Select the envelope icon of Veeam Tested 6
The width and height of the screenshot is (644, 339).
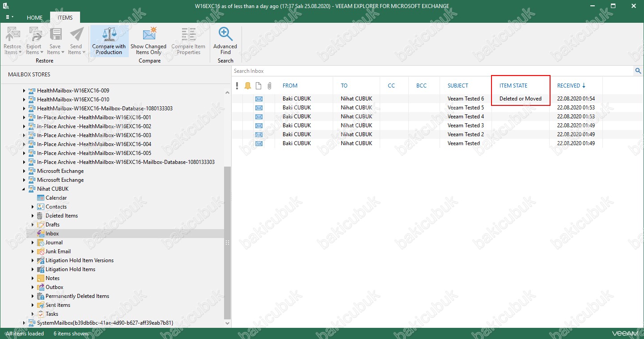click(x=259, y=99)
